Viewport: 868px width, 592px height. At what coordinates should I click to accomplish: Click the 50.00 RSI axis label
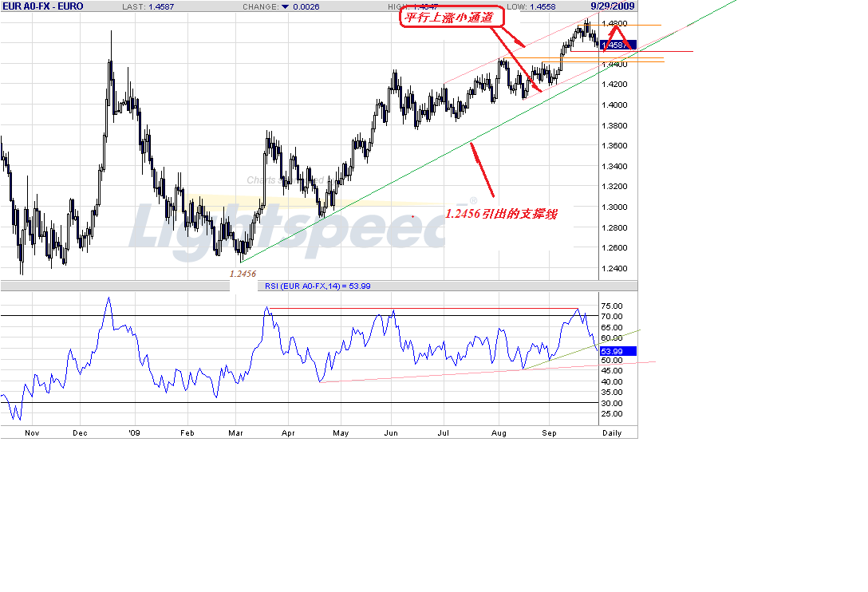612,360
